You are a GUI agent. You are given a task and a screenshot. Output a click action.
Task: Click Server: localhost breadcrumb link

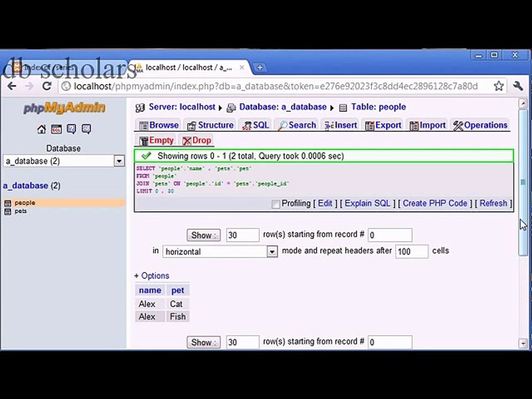(182, 107)
